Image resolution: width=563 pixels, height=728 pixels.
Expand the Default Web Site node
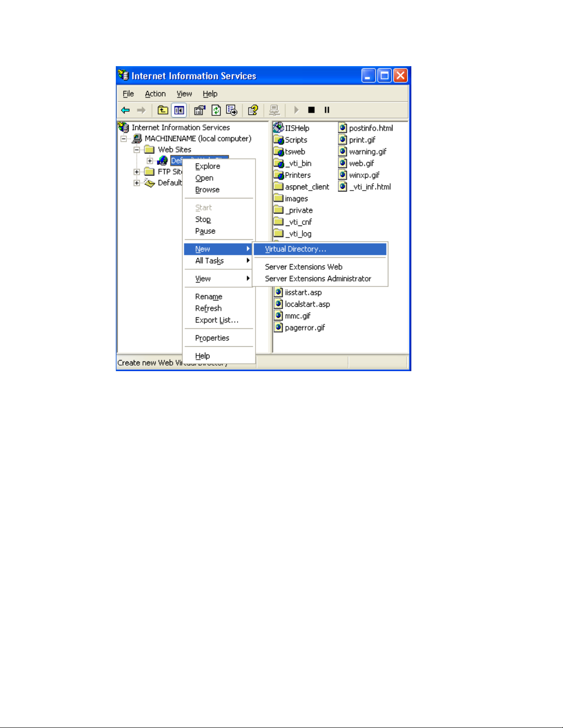pyautogui.click(x=150, y=161)
